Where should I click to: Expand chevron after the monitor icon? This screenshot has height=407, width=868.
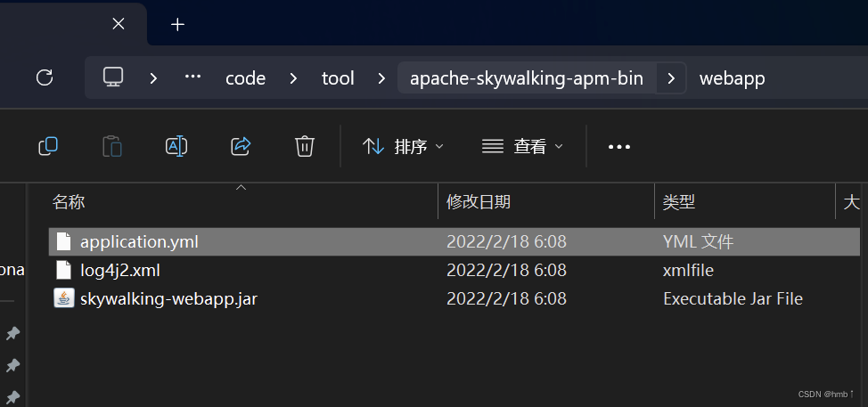coord(153,78)
